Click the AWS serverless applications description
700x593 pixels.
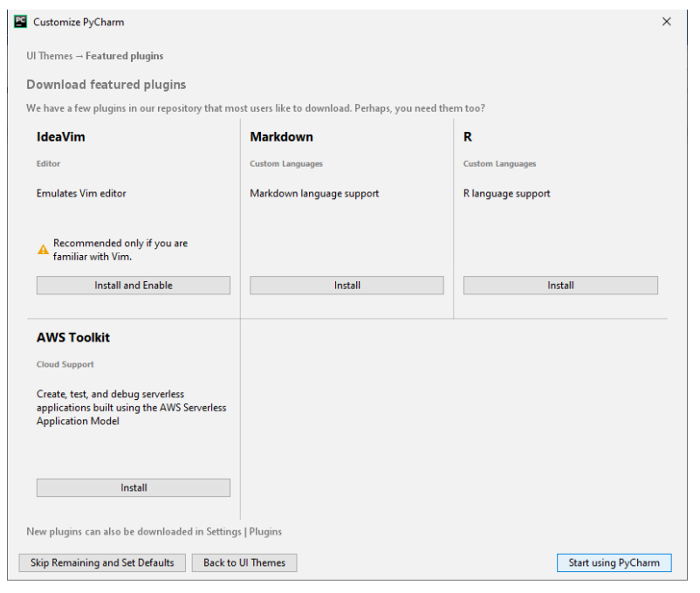[131, 407]
